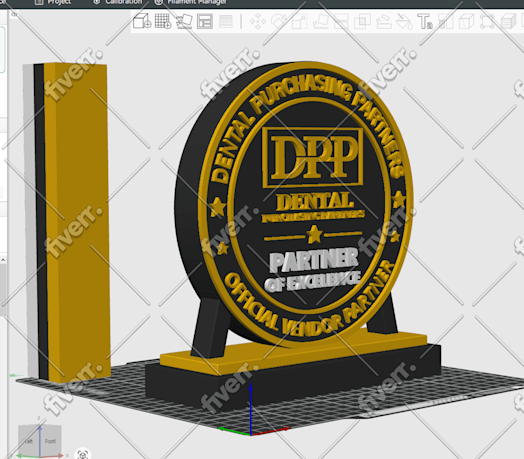The image size is (524, 459).
Task: Click the Arrange all objects icon
Action: tap(205, 22)
